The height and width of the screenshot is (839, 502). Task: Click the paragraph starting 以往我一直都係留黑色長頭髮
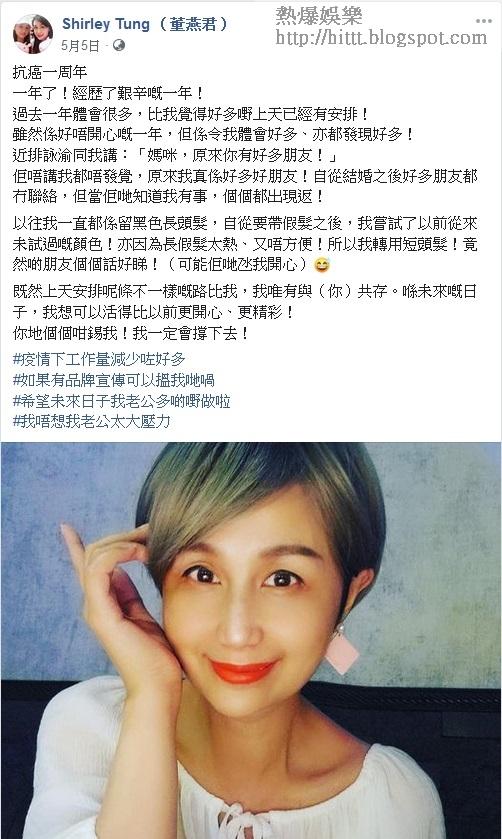[245, 244]
